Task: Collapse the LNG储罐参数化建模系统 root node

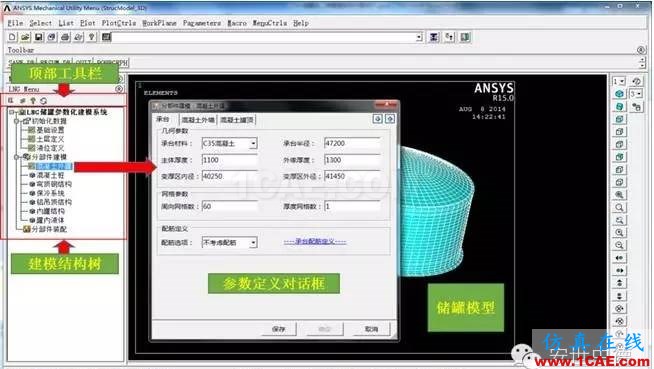Action: 12,112
